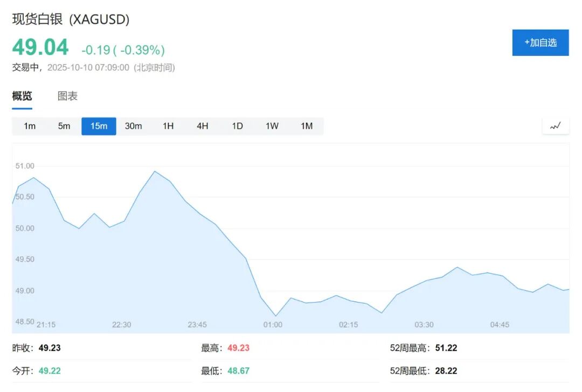Choose the 4H timeframe
The width and height of the screenshot is (582, 392).
pos(203,126)
